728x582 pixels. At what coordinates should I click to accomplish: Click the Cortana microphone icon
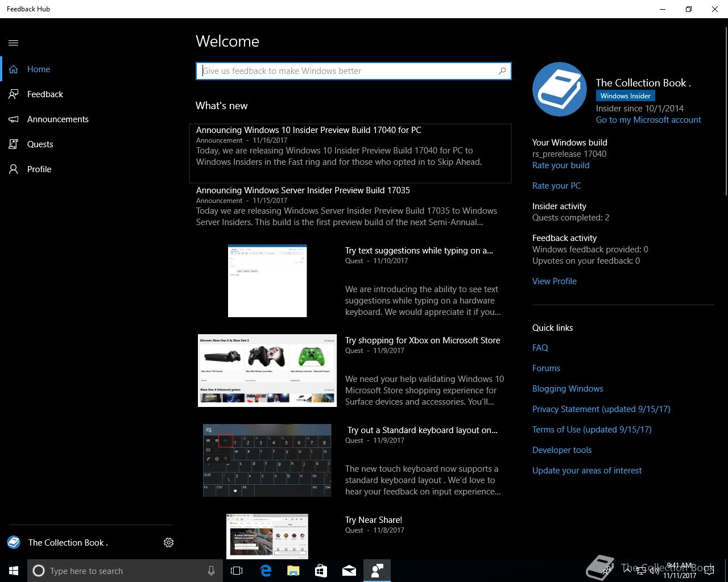pos(211,571)
